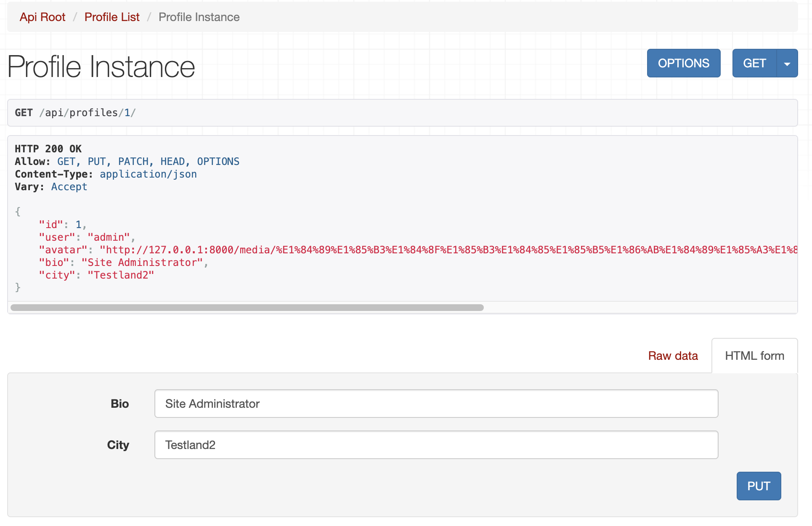Click the GET button
812x526 pixels.
tap(754, 64)
